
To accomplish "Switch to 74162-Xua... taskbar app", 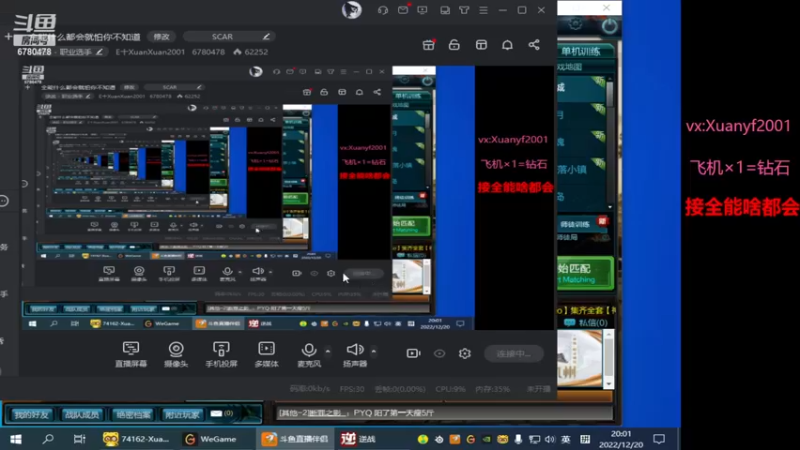I will [x=136, y=439].
